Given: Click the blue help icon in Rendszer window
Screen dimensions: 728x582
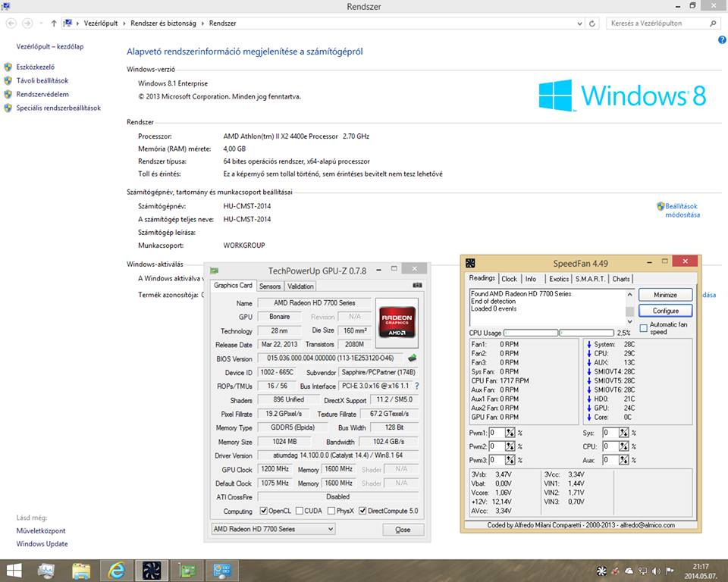Looking at the screenshot, I should coord(722,40).
